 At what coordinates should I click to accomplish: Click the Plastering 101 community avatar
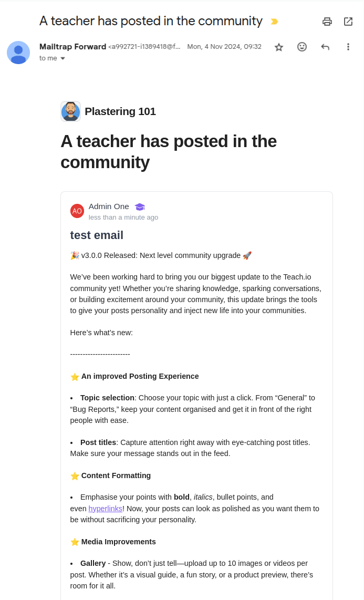(x=70, y=111)
